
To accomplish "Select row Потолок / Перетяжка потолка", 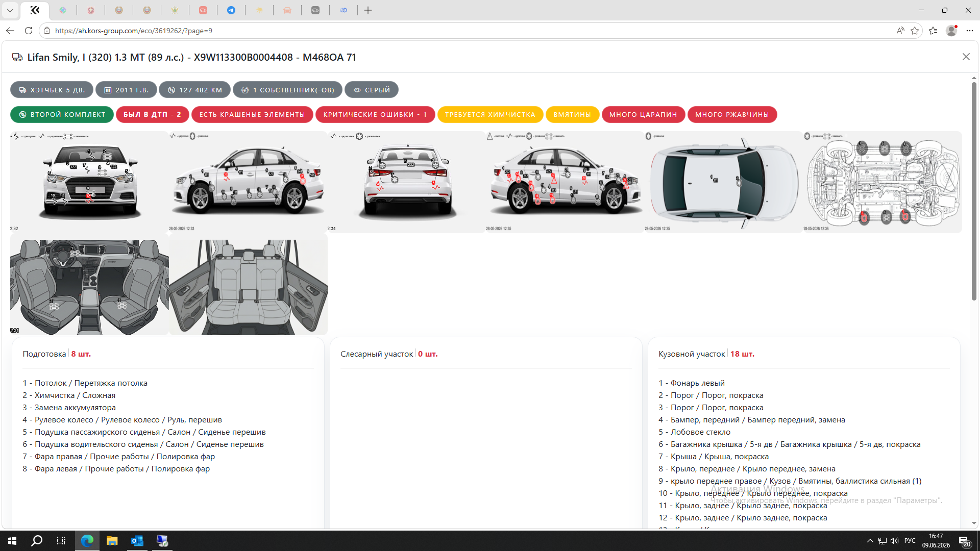I will click(85, 383).
